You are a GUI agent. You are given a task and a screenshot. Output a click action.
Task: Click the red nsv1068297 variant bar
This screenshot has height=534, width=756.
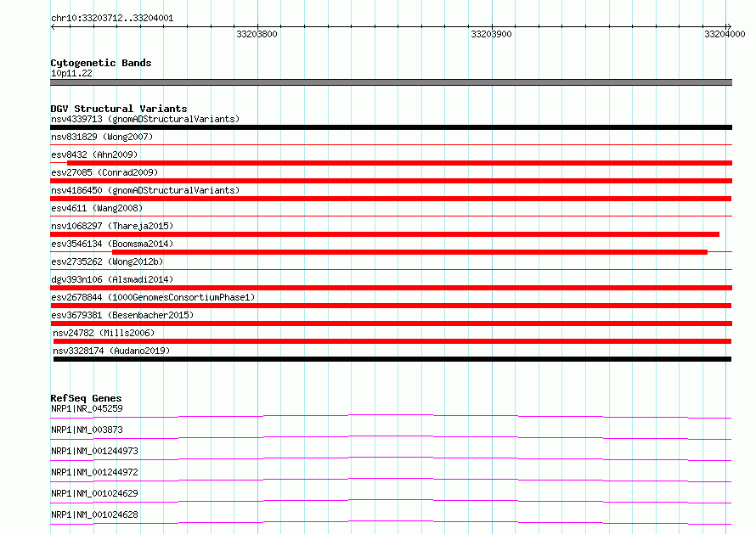coord(385,234)
